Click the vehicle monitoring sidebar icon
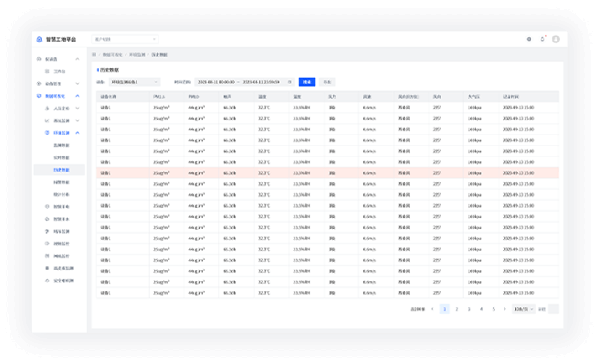This screenshot has height=364, width=599. 47,231
